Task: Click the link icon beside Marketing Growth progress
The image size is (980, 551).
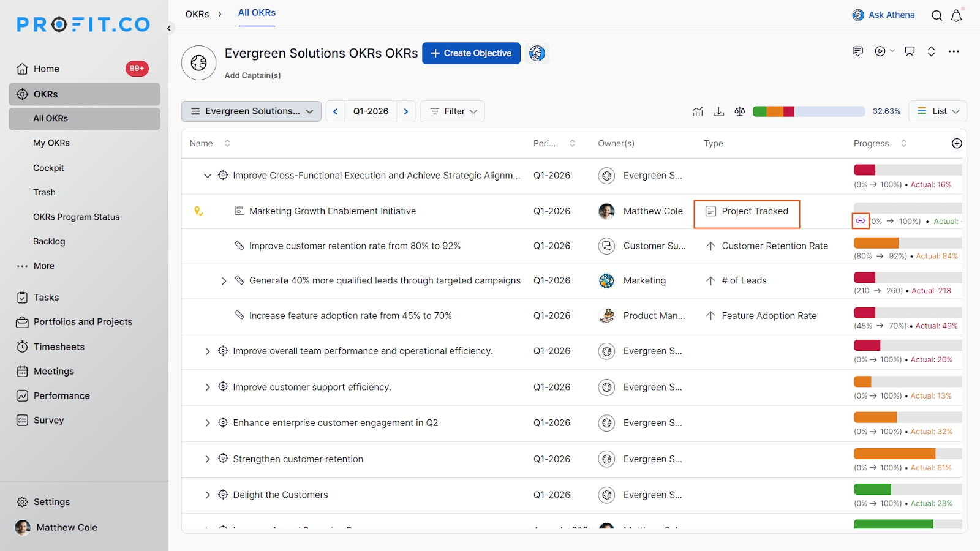Action: [x=861, y=221]
